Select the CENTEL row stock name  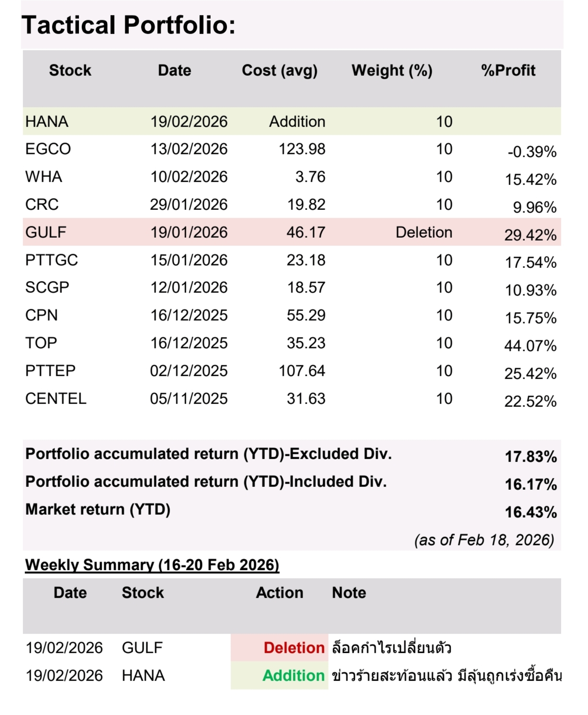(56, 399)
